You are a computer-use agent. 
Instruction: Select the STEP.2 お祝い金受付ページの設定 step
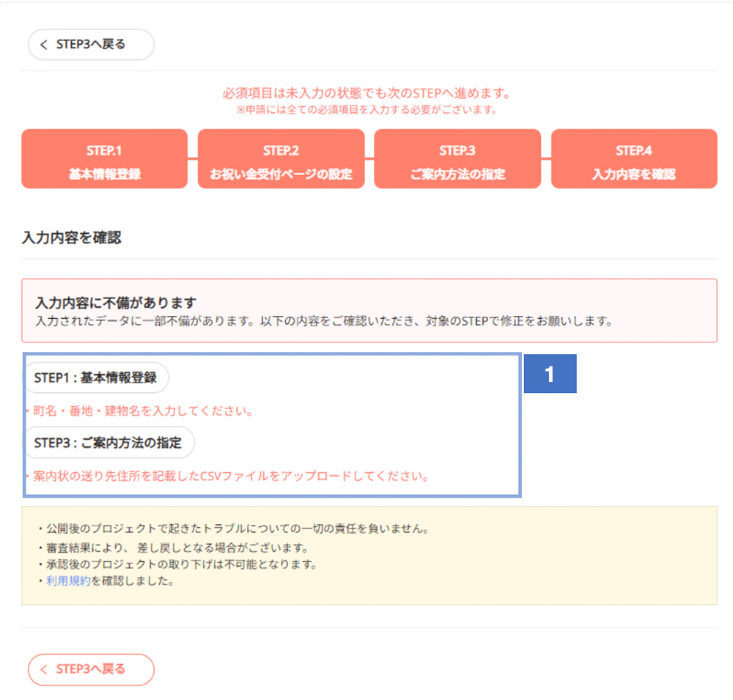coord(281,159)
